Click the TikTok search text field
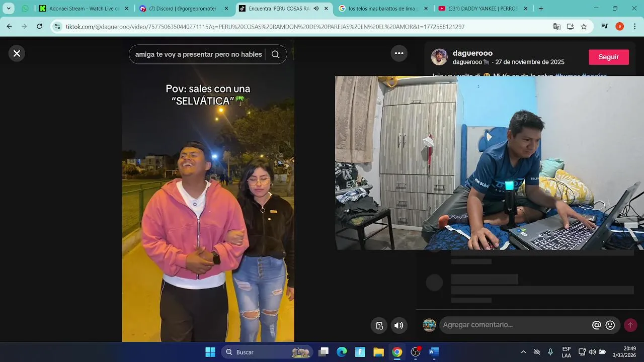The width and height of the screenshot is (644, 362). tap(199, 54)
